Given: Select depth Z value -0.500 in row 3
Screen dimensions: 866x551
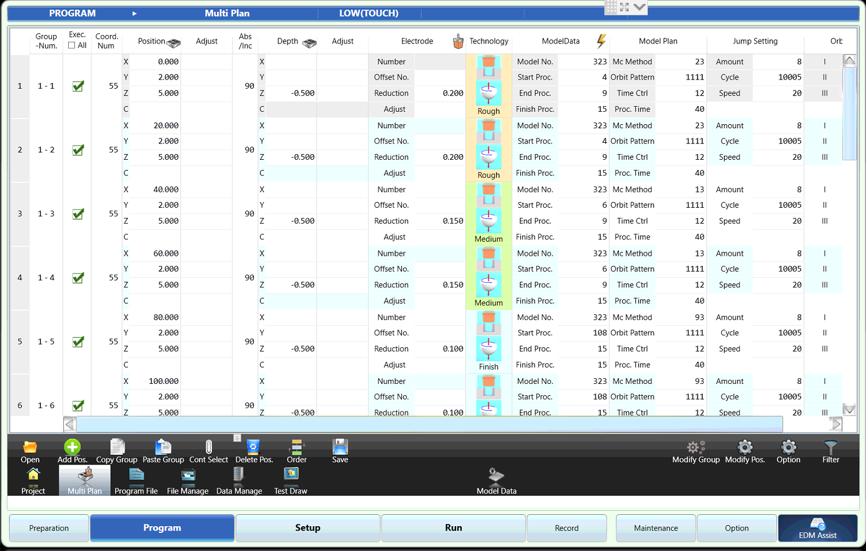Looking at the screenshot, I should (x=291, y=221).
